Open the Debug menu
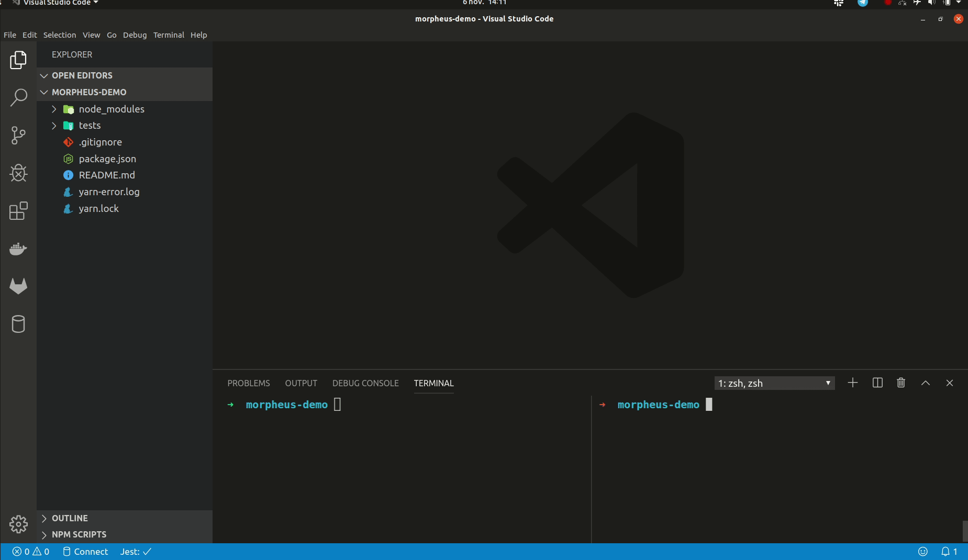 pyautogui.click(x=135, y=35)
